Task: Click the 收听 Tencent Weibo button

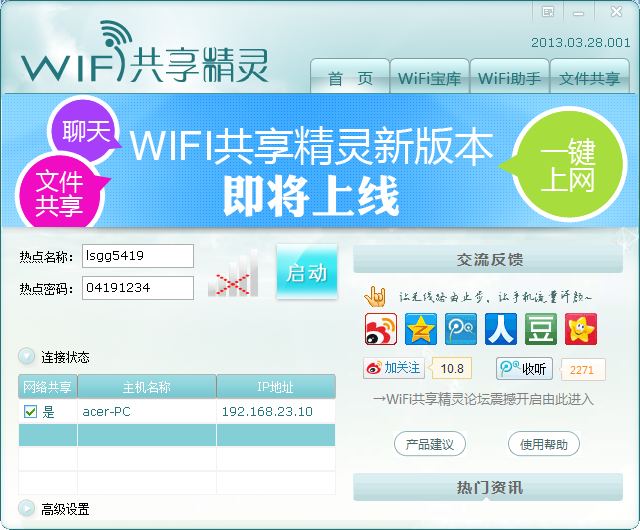Action: tap(524, 369)
